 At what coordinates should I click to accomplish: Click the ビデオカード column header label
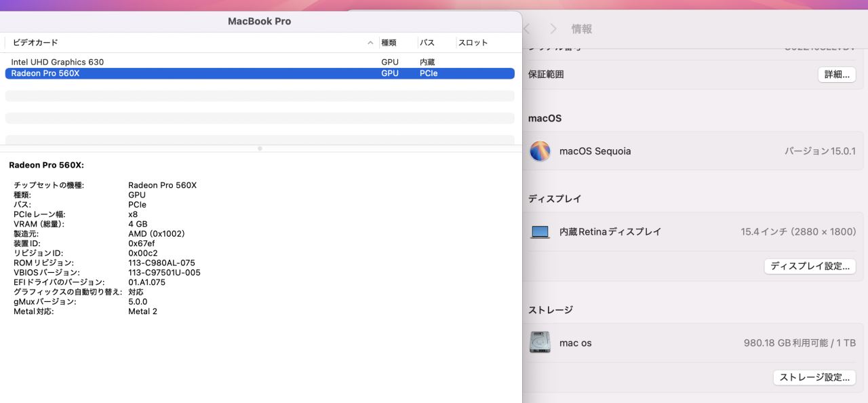coord(35,43)
